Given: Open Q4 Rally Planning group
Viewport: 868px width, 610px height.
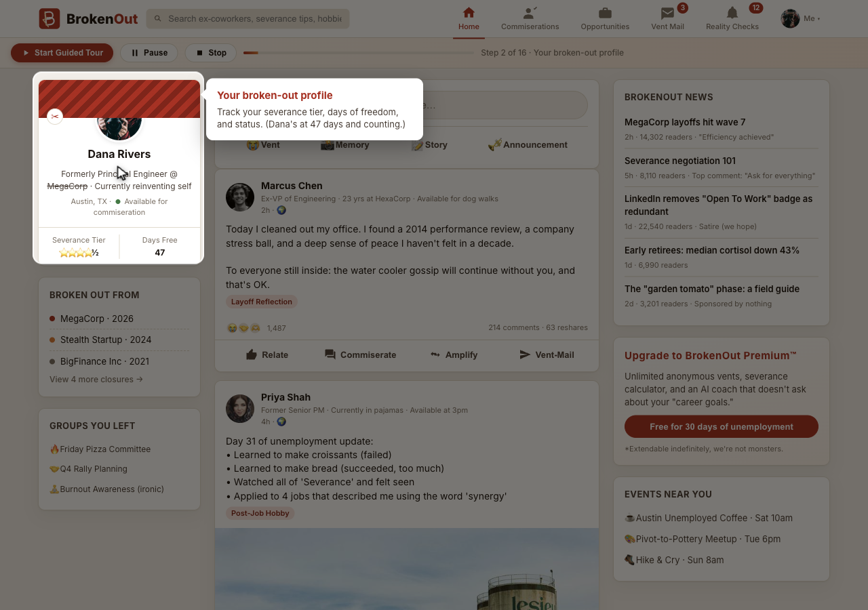Looking at the screenshot, I should (89, 469).
